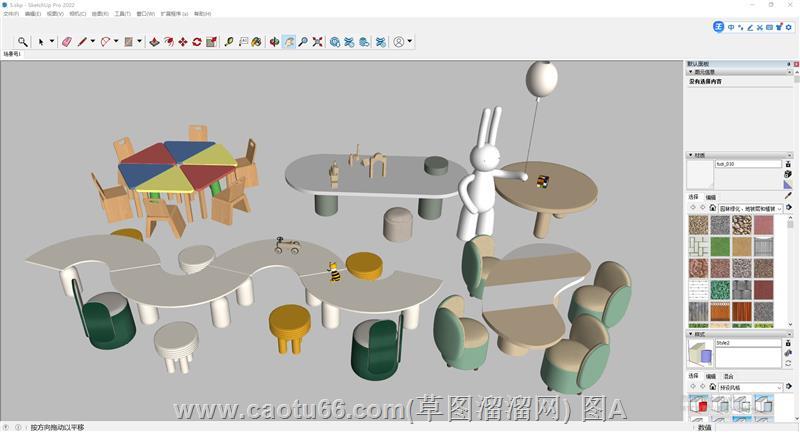This screenshot has height=432, width=800.
Task: Select the Text label tool
Action: (243, 42)
